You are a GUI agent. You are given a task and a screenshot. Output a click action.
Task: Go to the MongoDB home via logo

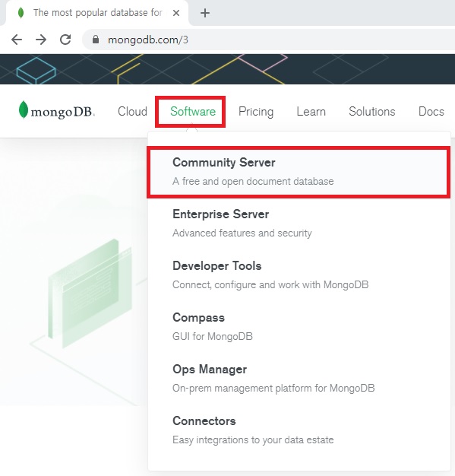pyautogui.click(x=57, y=110)
